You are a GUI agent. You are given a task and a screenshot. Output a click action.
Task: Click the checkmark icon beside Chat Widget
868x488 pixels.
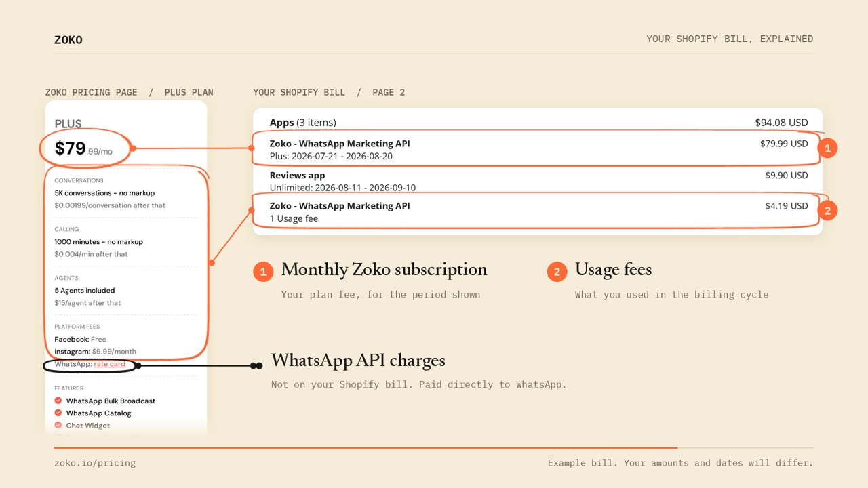pyautogui.click(x=58, y=425)
